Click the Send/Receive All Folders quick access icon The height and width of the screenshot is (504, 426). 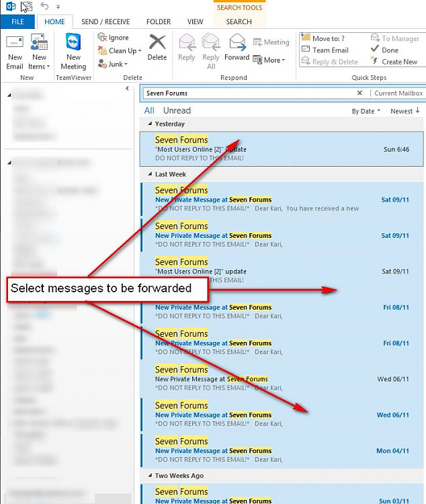pyautogui.click(x=27, y=6)
